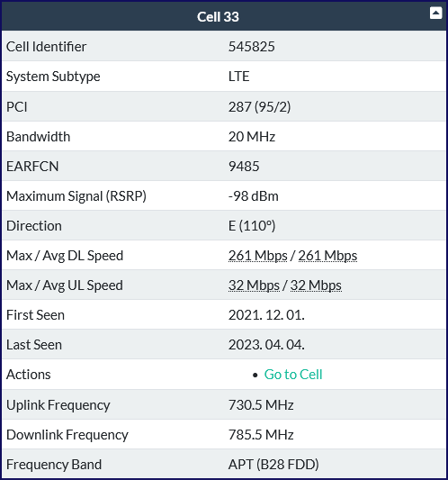This screenshot has height=480, width=448.
Task: Click the Uplink Frequency 730.5 MHz value
Action: pos(261,404)
